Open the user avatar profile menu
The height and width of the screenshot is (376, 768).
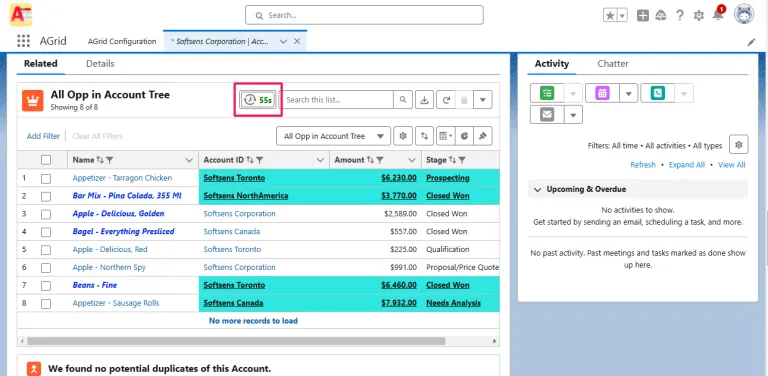(744, 14)
